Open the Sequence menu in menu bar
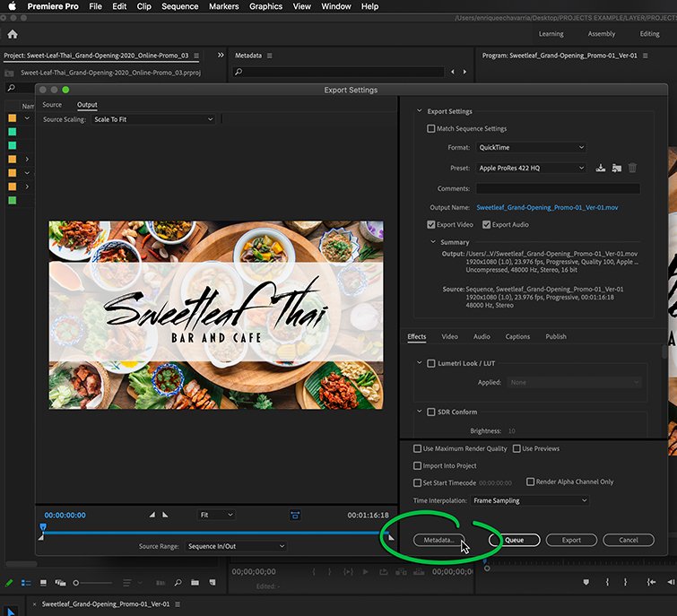This screenshot has height=616, width=677. tap(179, 6)
